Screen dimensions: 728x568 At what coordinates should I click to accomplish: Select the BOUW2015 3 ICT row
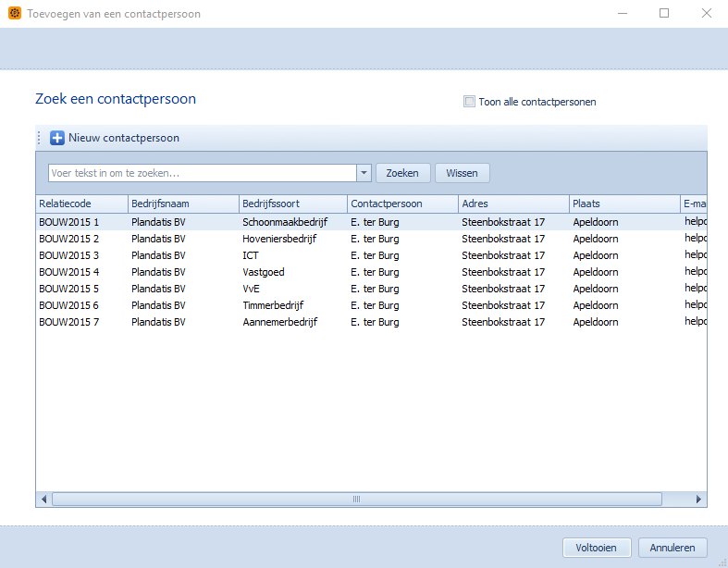[278, 255]
